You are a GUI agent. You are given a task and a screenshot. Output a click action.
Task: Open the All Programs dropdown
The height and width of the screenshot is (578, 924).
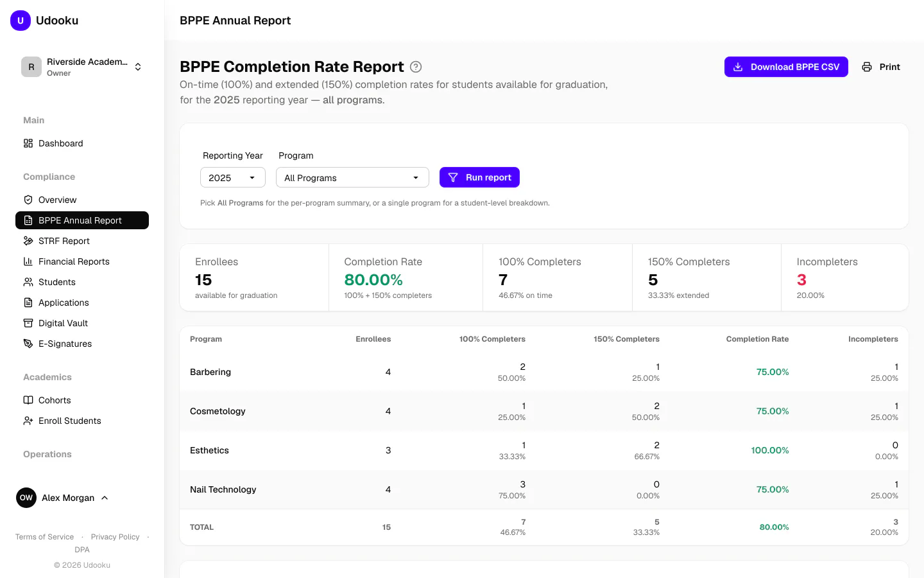coord(352,178)
